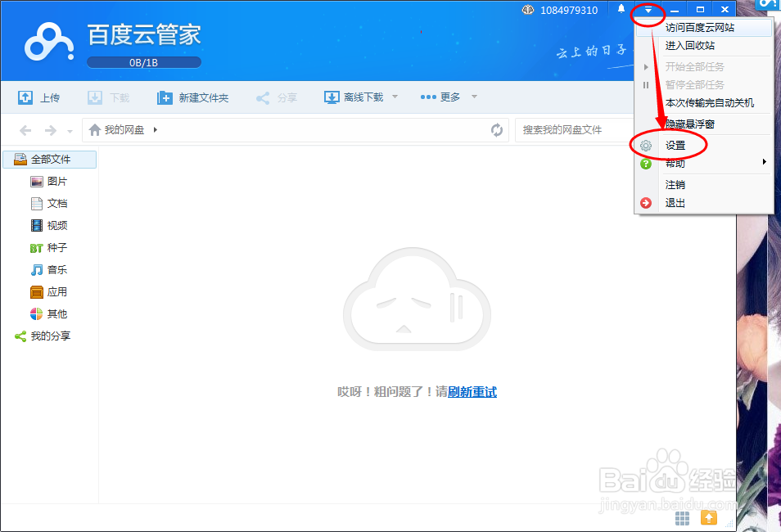
Task: Select 应用 category in the sidebar
Action: click(49, 292)
